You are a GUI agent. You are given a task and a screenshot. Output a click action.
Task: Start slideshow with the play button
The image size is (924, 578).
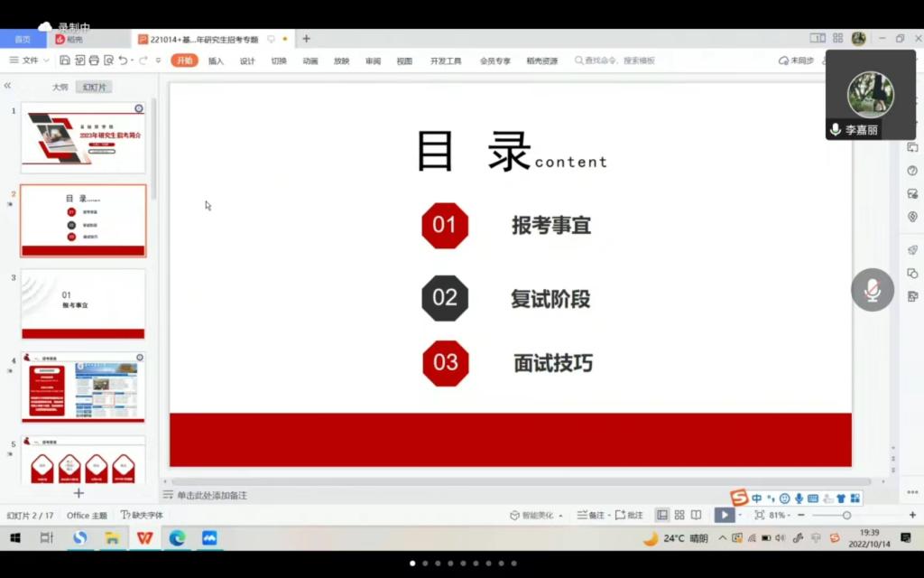point(724,515)
